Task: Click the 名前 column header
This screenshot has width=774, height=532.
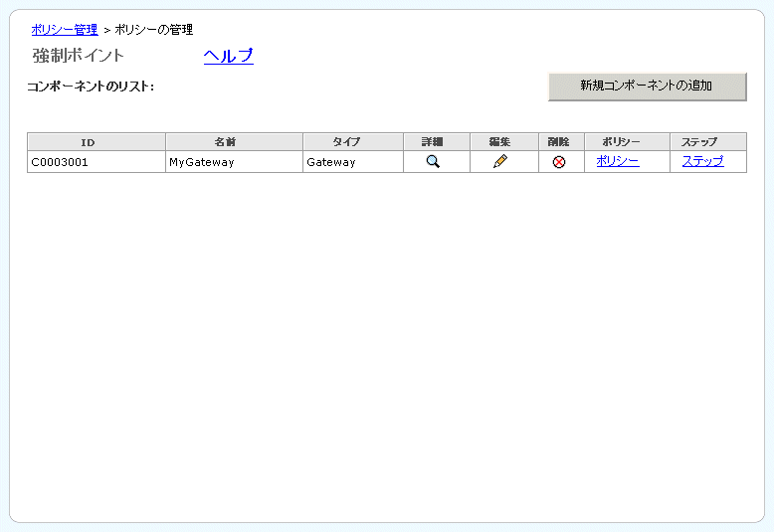Action: click(234, 142)
